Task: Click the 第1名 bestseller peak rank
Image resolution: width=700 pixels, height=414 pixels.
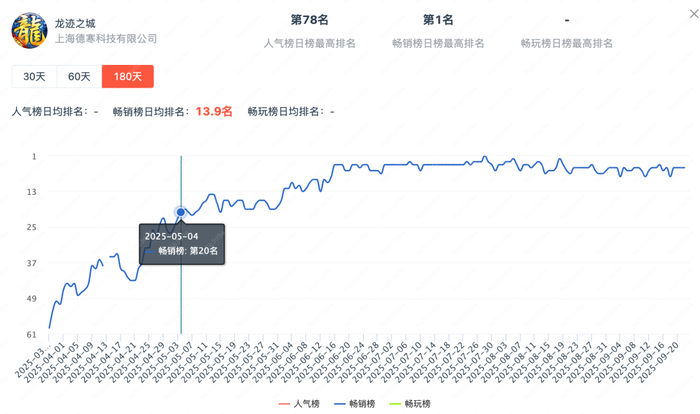Action: 438,20
